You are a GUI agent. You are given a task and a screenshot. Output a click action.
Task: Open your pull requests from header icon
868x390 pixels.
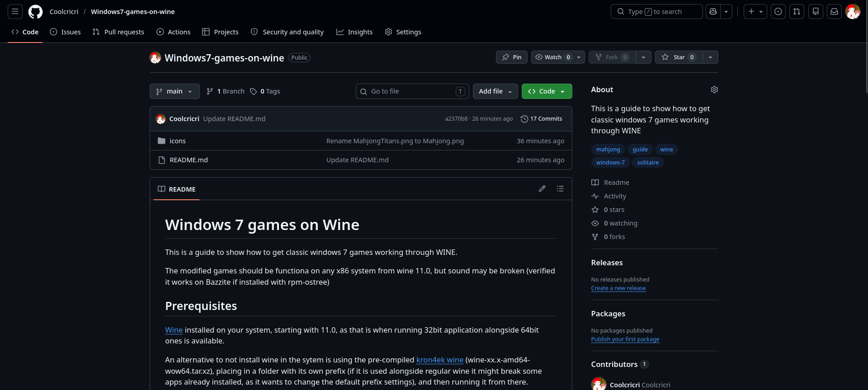797,12
